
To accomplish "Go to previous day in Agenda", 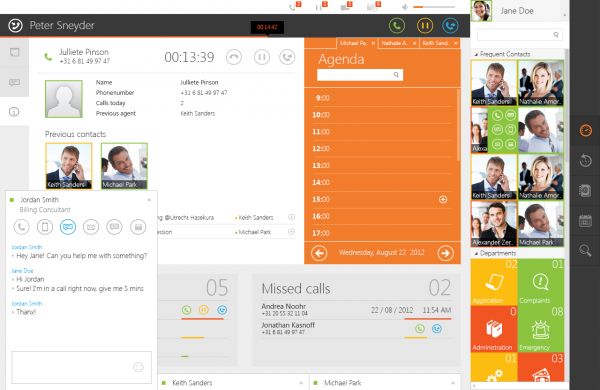I will 319,253.
